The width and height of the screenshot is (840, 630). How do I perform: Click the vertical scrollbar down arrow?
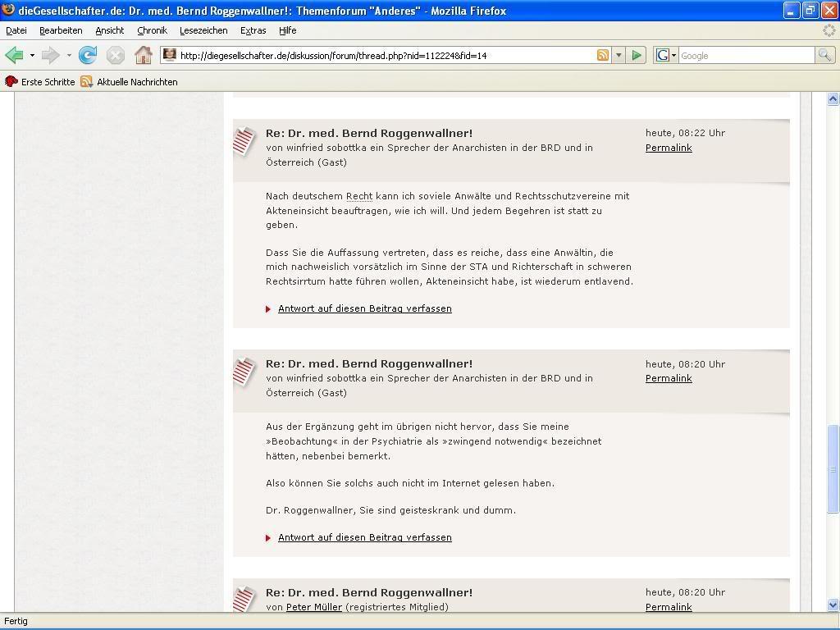pos(833,605)
